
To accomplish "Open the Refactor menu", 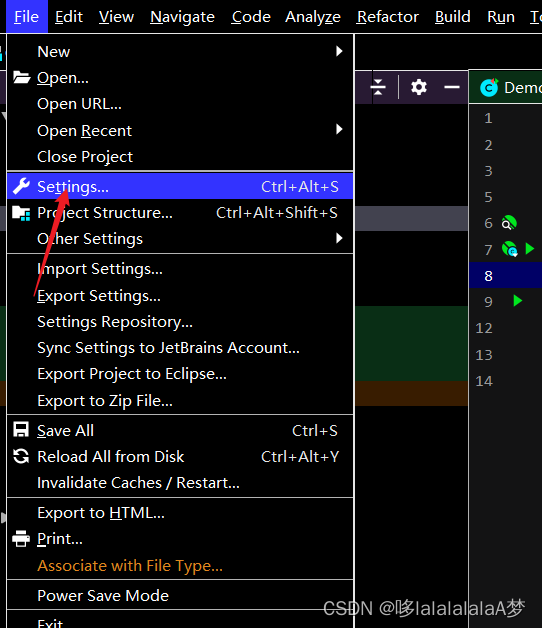I will 387,17.
